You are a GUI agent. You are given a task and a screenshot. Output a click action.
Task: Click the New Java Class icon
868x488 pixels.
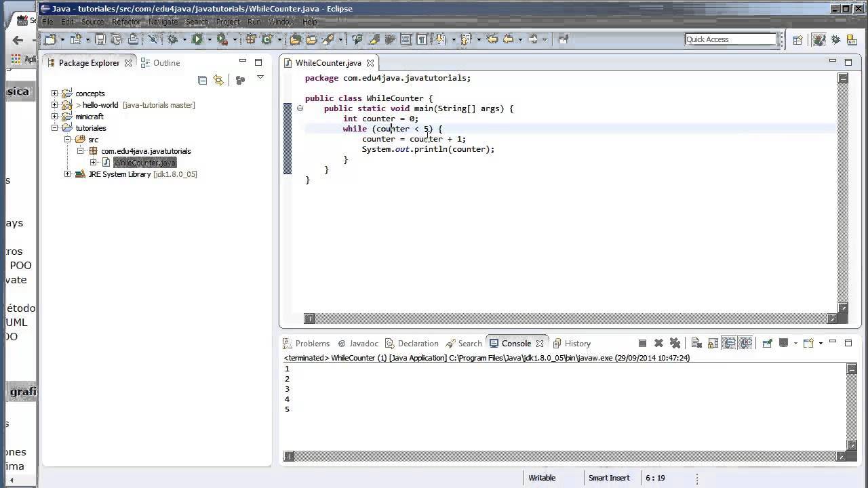tap(267, 39)
